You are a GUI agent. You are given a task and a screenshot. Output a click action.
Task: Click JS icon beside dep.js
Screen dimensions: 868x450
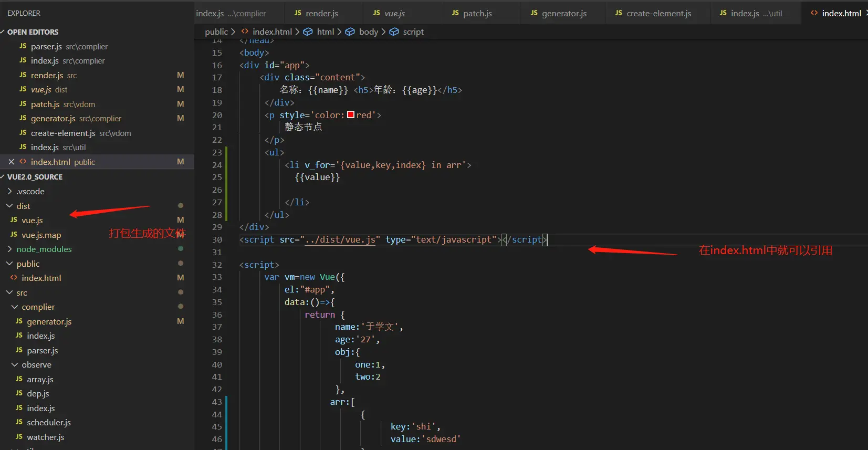(x=19, y=393)
